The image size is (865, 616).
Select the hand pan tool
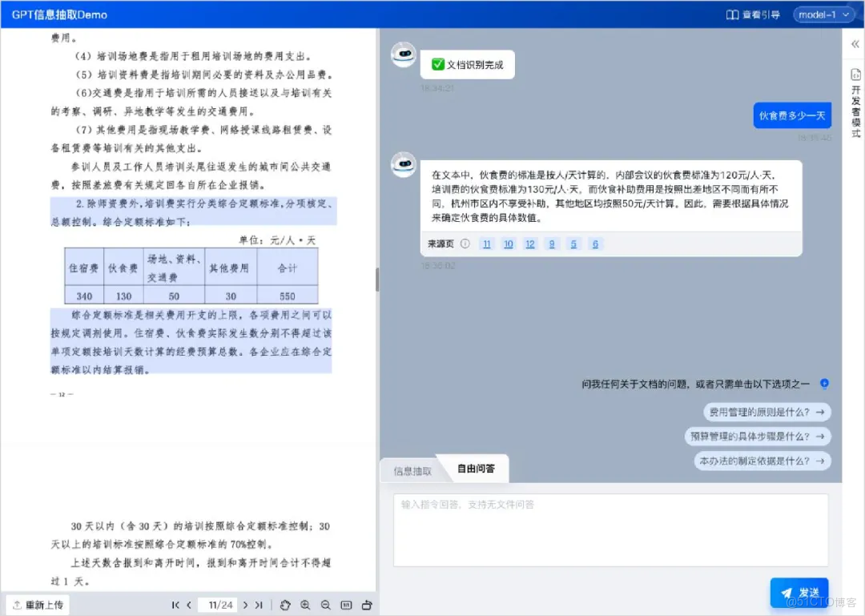(x=285, y=606)
